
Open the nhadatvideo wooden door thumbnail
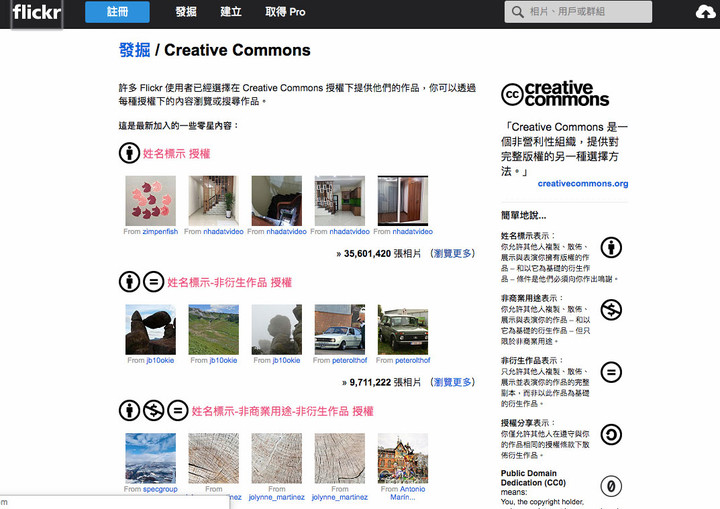point(403,201)
